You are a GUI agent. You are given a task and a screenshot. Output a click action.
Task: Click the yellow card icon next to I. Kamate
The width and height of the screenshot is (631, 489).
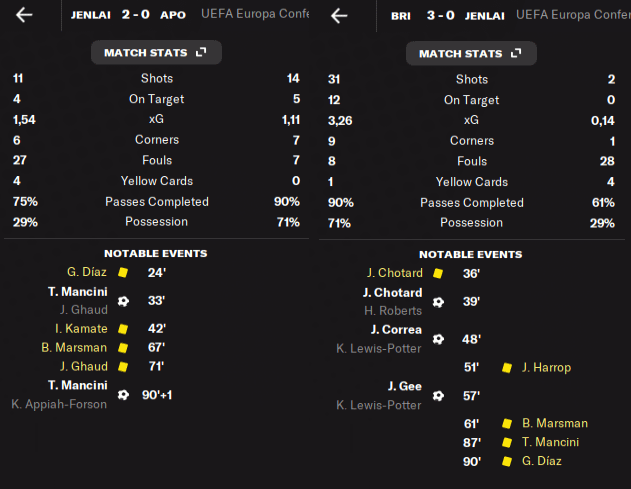[x=123, y=329]
